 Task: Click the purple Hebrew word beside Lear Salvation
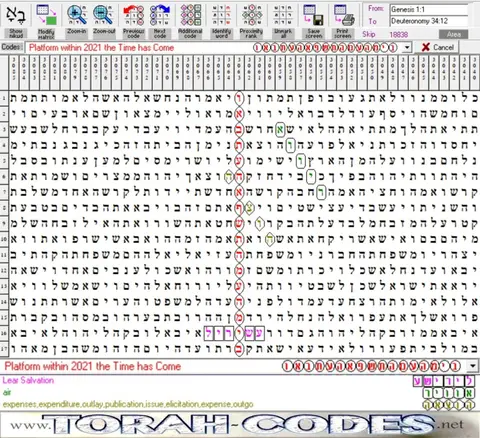[x=444, y=381]
